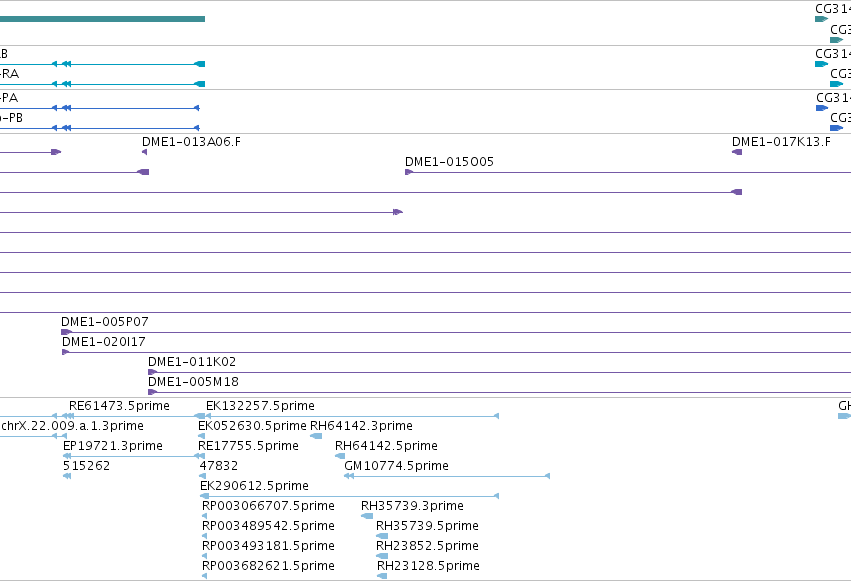Select the DME1-011K02 feature arrow
Viewport: 851px width, 581px height.
153,372
